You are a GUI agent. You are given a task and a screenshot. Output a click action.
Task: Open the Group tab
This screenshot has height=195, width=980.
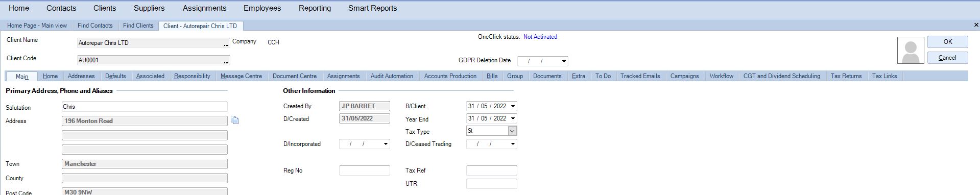click(515, 76)
